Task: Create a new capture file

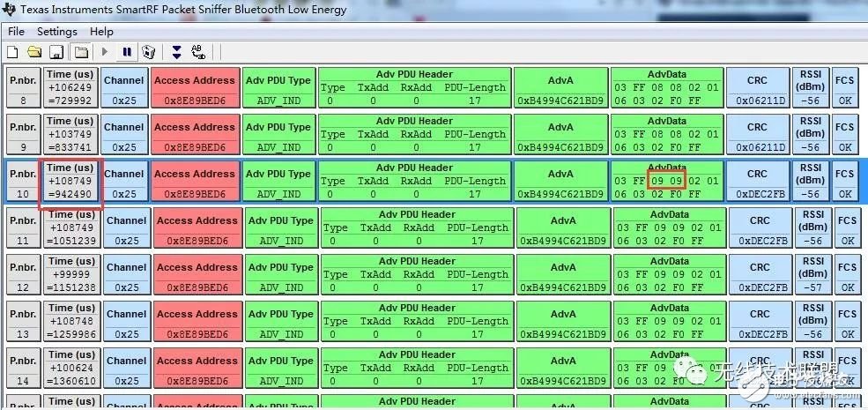Action: [x=12, y=53]
